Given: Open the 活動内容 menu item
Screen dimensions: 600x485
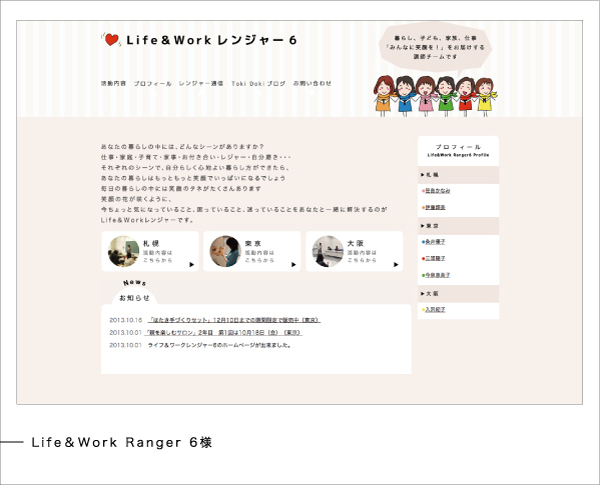Looking at the screenshot, I should pos(113,83).
